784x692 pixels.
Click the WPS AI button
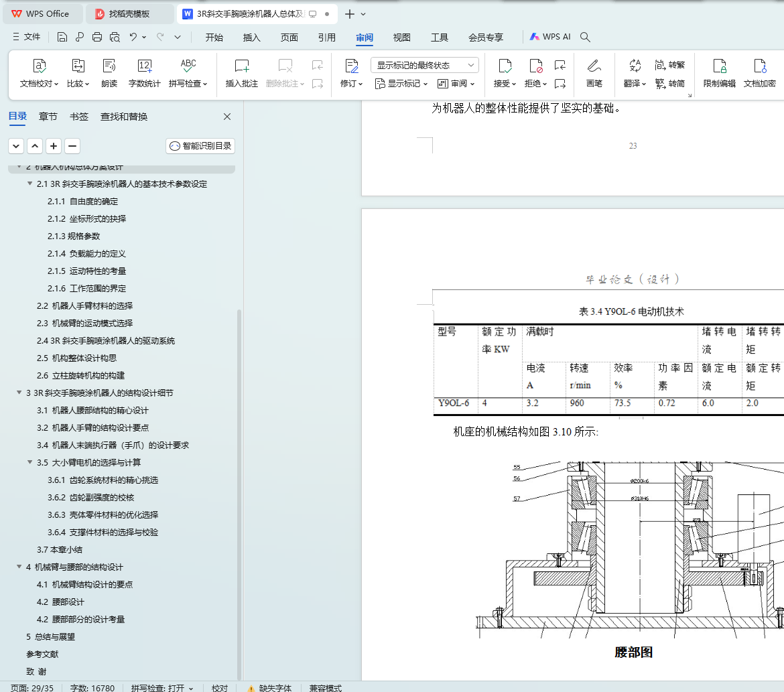pos(550,37)
